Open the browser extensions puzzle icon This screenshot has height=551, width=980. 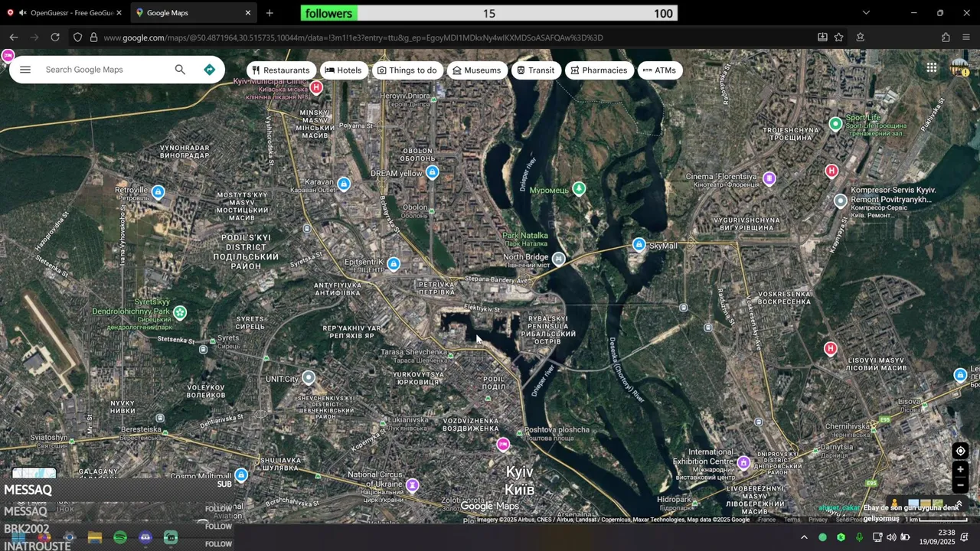(946, 37)
